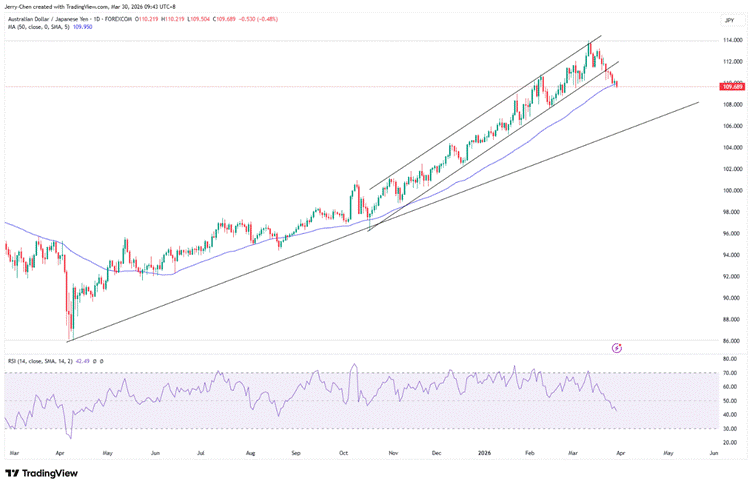Click the Dec label on the time axis
The width and height of the screenshot is (752, 487).
coord(436,453)
